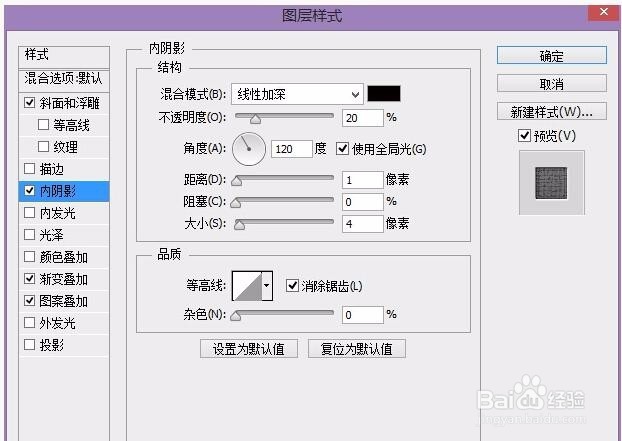The width and height of the screenshot is (622, 441).
Task: Enable the 光泽 satin checkbox
Action: (30, 234)
